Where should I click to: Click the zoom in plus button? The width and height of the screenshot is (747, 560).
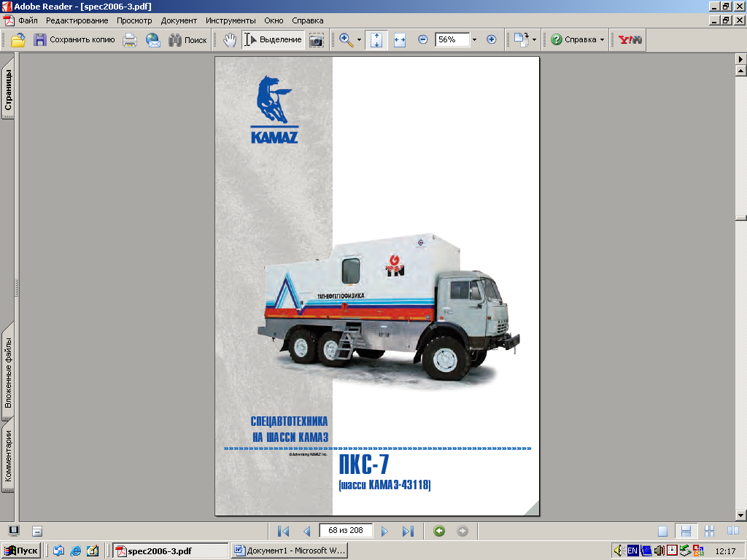(x=492, y=39)
